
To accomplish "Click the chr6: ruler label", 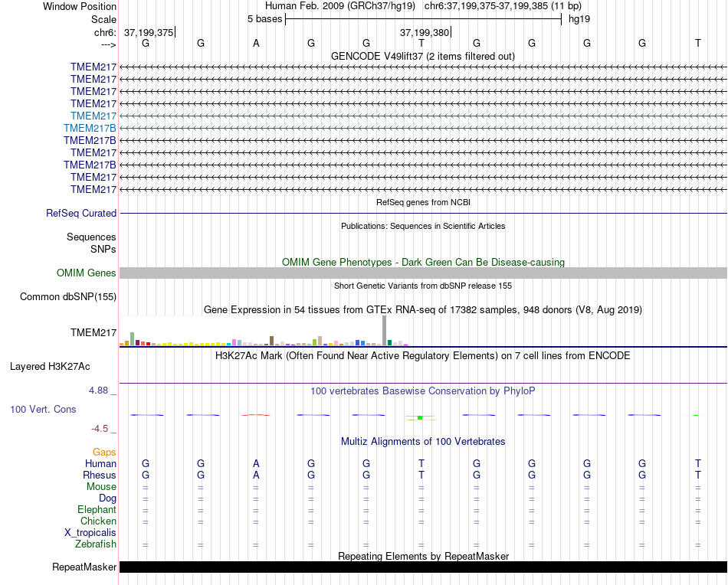I will point(105,32).
